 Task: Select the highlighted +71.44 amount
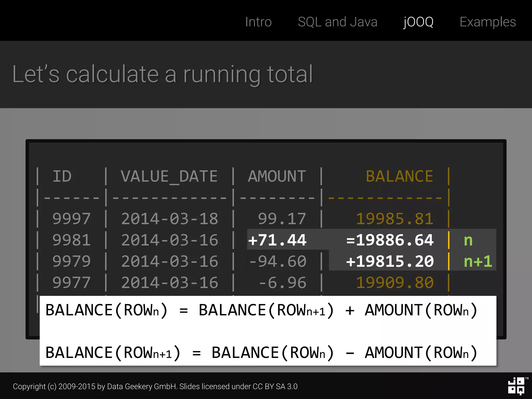277,240
